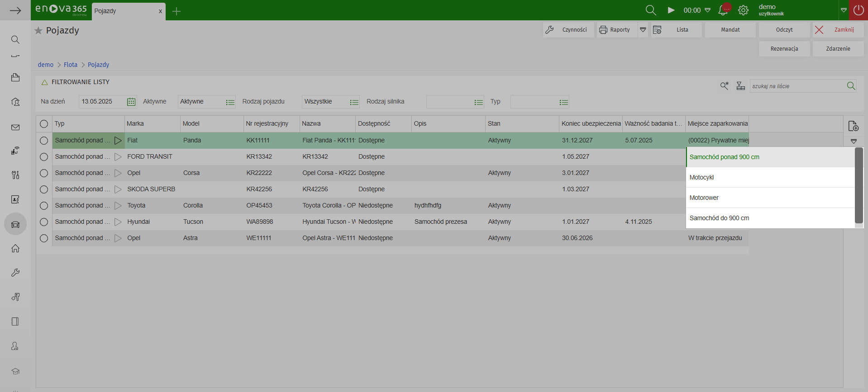Screen dimensions: 868x392
Task: Open settings gear in top bar
Action: (x=743, y=10)
